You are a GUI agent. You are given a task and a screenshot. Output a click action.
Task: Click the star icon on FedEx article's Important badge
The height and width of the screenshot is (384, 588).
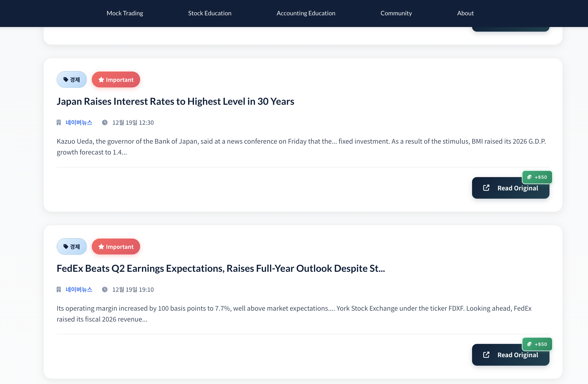point(101,247)
